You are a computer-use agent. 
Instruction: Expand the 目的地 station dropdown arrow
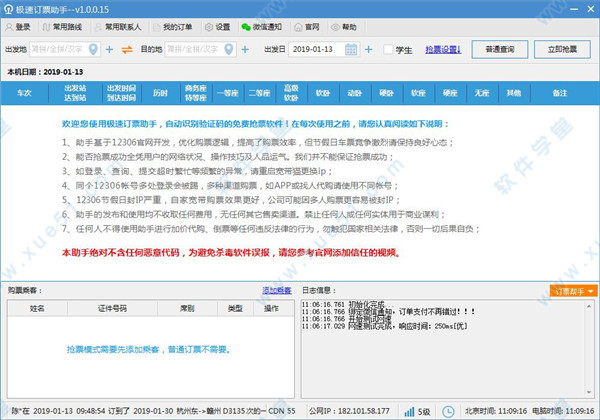[x=243, y=49]
